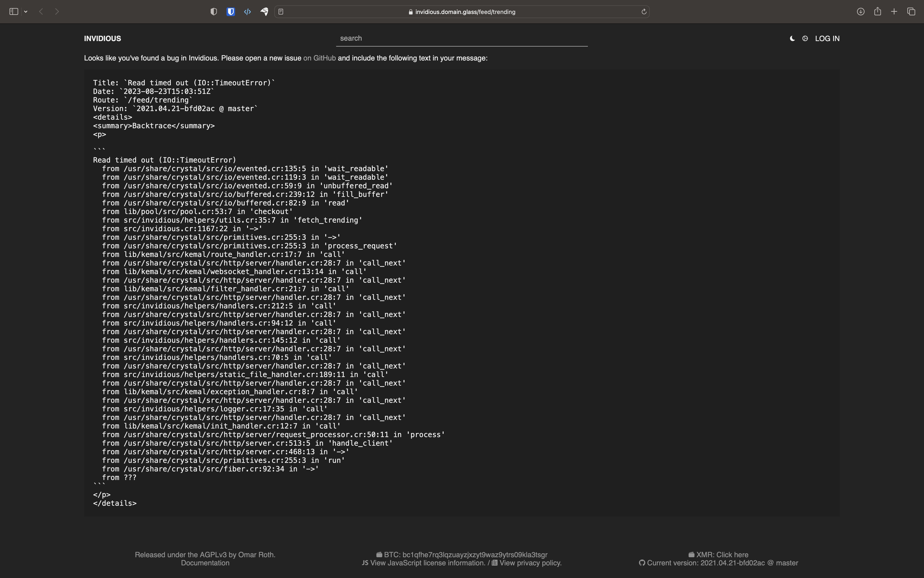Screen dimensions: 924x578
Task: Toggle the Safari sidebar
Action: click(x=14, y=12)
